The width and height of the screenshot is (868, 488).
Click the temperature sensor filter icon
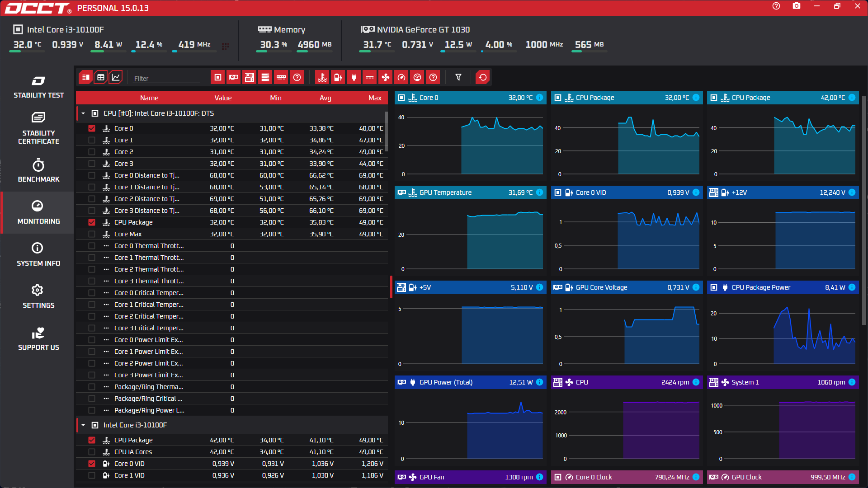[322, 77]
